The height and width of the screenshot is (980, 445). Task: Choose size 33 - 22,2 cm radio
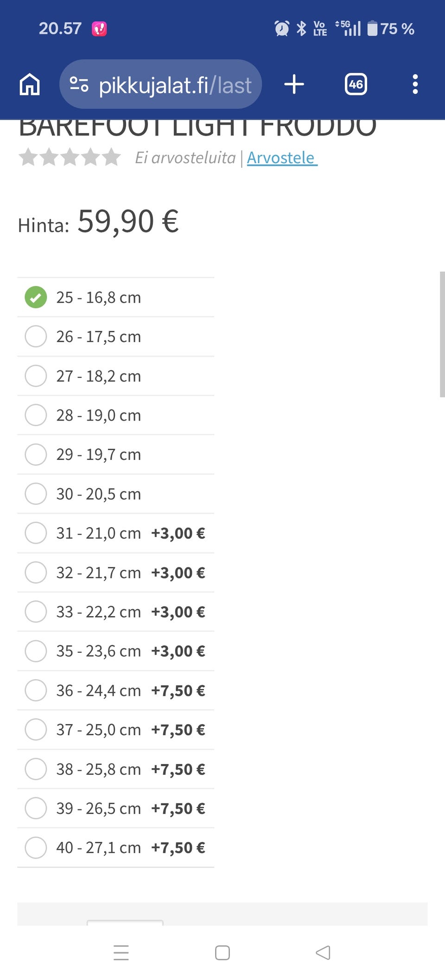(x=36, y=611)
